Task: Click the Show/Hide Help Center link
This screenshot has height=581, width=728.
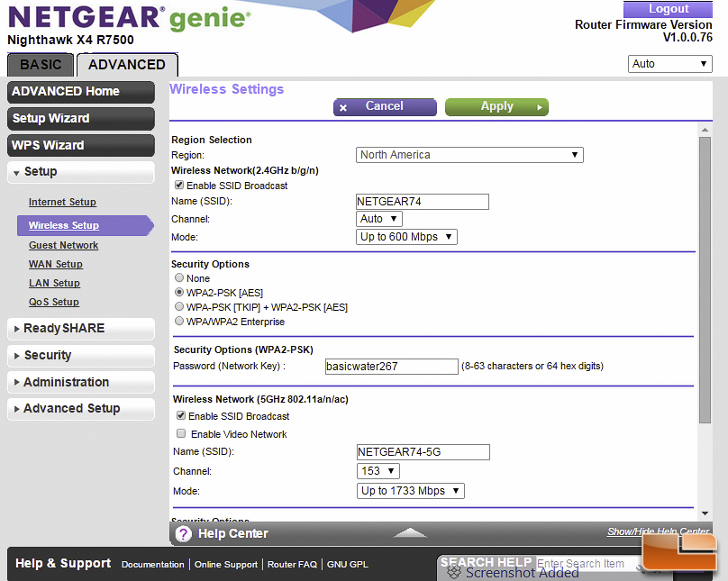Action: tap(658, 531)
